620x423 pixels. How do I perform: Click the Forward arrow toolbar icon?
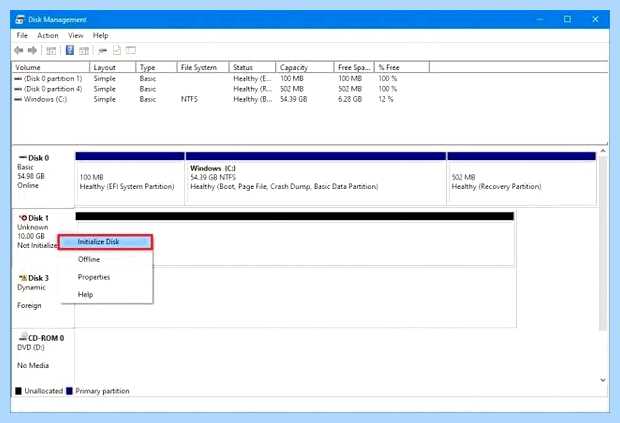pos(32,51)
